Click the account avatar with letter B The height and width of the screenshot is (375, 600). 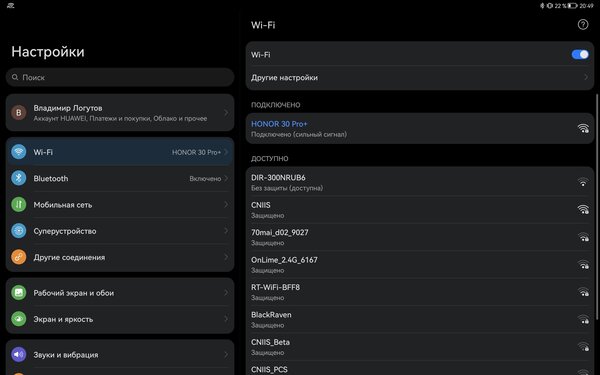tap(18, 113)
